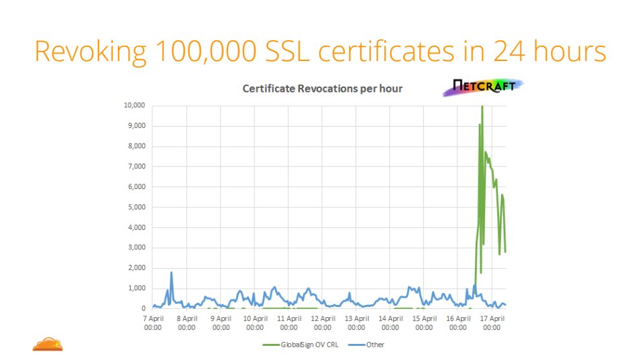Click the 3,000 y-axis label
Viewport: 644px width, 362px height.
pyautogui.click(x=135, y=247)
